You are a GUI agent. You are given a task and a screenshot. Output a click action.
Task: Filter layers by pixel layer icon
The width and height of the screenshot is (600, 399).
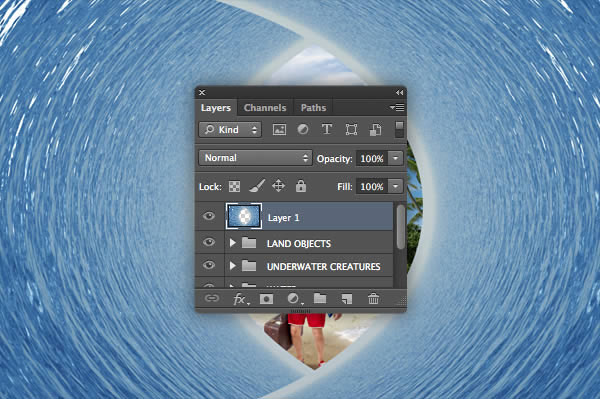tap(279, 130)
